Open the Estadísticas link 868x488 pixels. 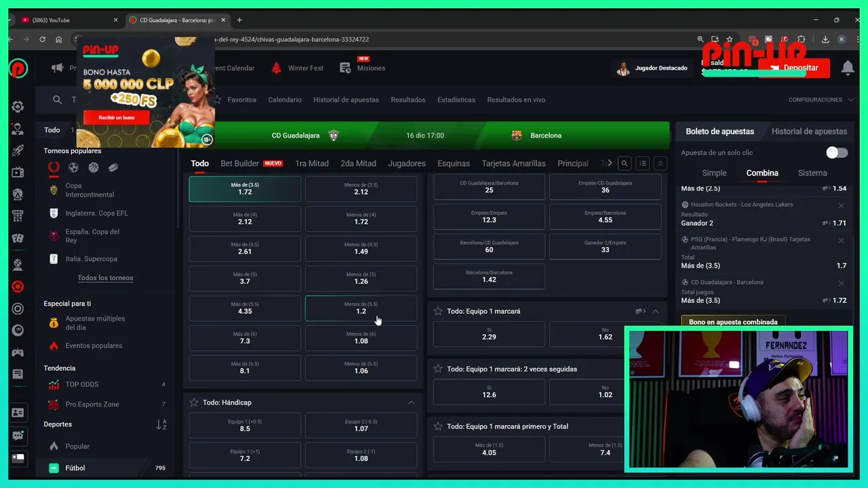(456, 100)
